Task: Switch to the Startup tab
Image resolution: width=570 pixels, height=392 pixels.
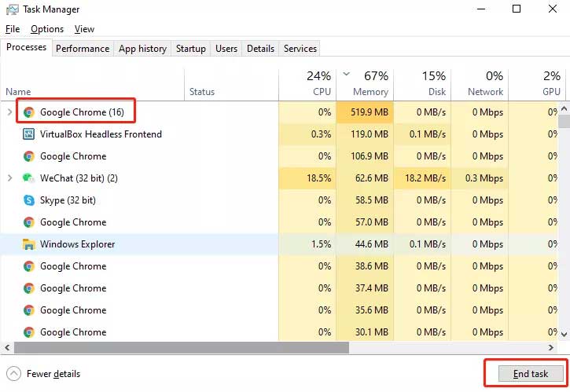Action: pyautogui.click(x=190, y=49)
